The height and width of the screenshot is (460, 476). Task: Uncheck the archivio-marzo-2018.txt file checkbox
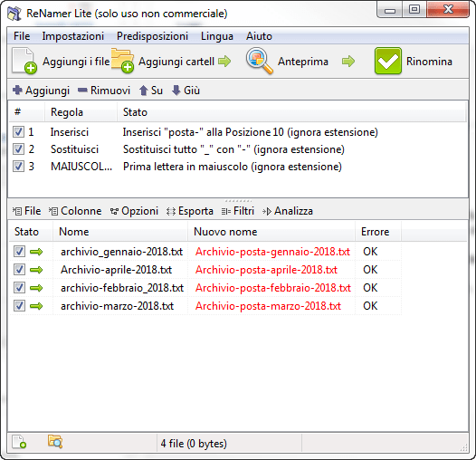[19, 306]
